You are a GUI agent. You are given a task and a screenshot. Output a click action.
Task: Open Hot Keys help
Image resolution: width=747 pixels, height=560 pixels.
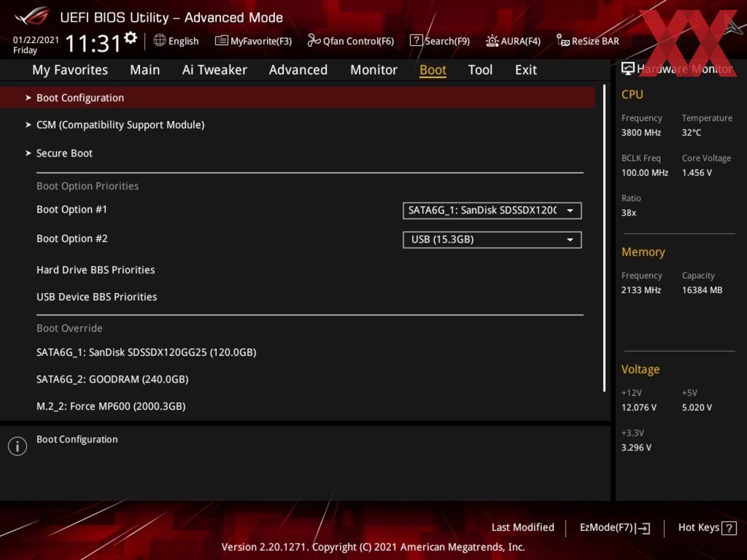coord(707,528)
